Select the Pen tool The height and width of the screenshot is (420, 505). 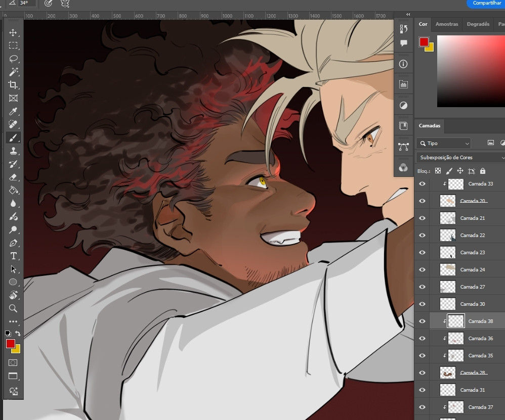13,243
